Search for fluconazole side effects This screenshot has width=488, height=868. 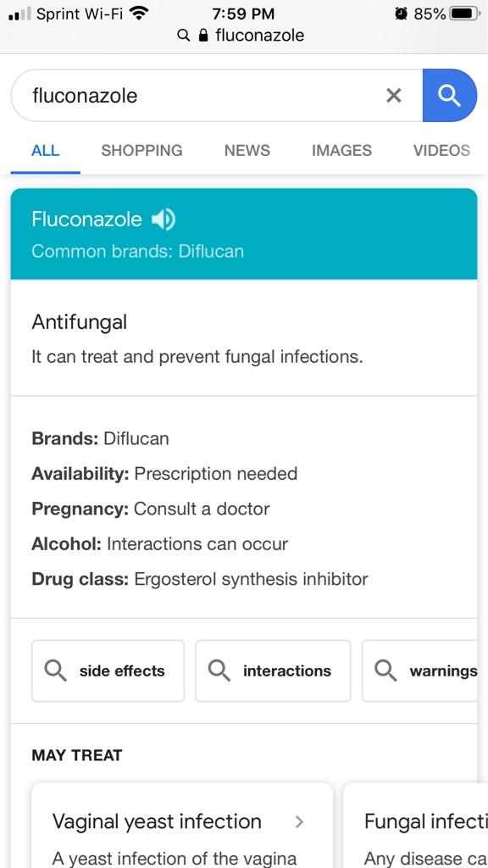pyautogui.click(x=108, y=671)
